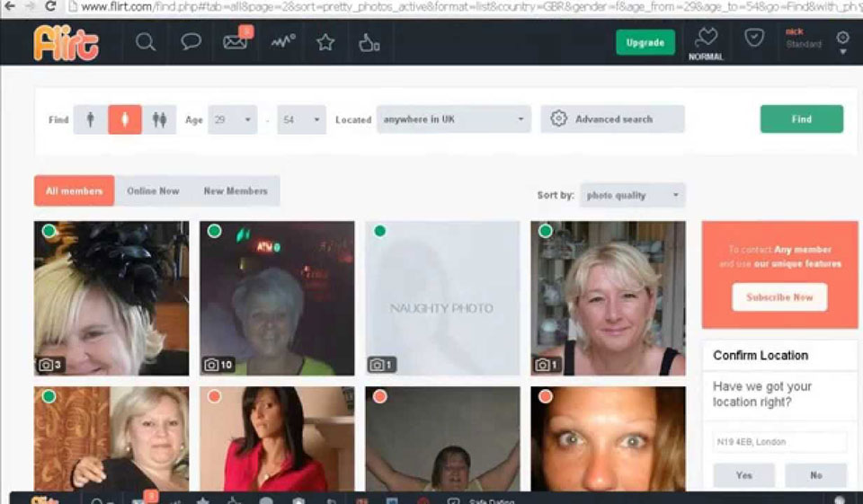Select the male gender filter
The image size is (863, 504).
click(90, 119)
